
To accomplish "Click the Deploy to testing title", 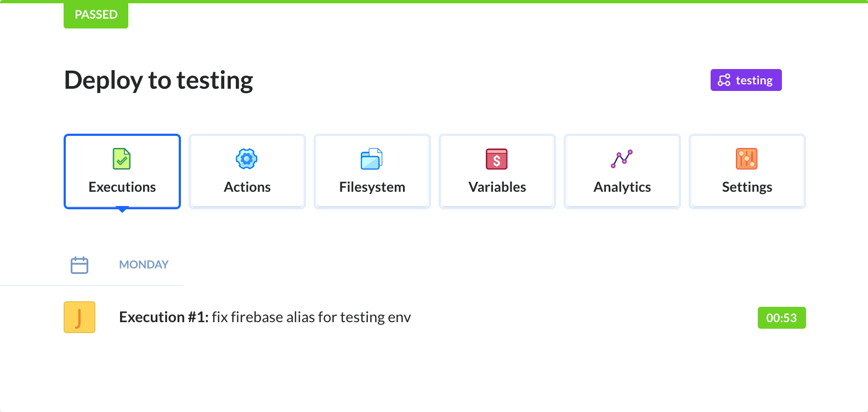I will point(159,81).
